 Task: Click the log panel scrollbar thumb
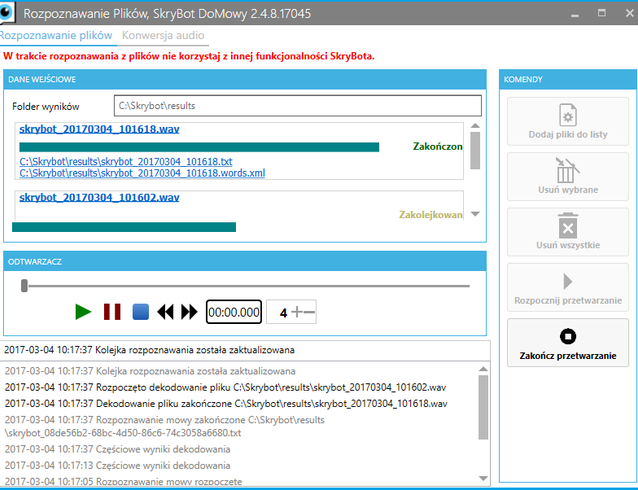pyautogui.click(x=483, y=407)
